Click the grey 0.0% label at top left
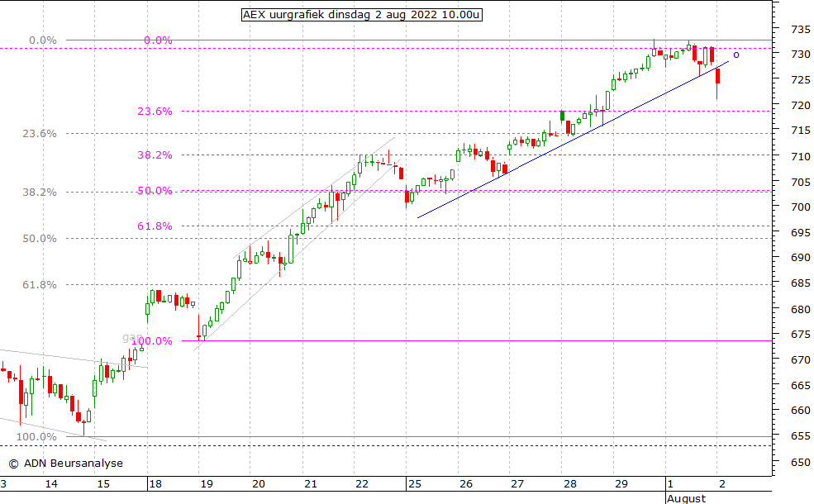Image resolution: width=814 pixels, height=504 pixels. click(x=42, y=40)
